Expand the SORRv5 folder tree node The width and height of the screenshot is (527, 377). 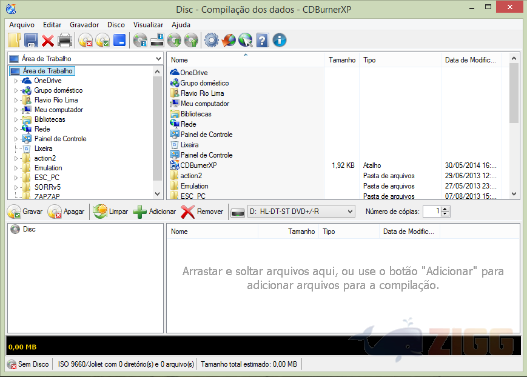tap(16, 187)
